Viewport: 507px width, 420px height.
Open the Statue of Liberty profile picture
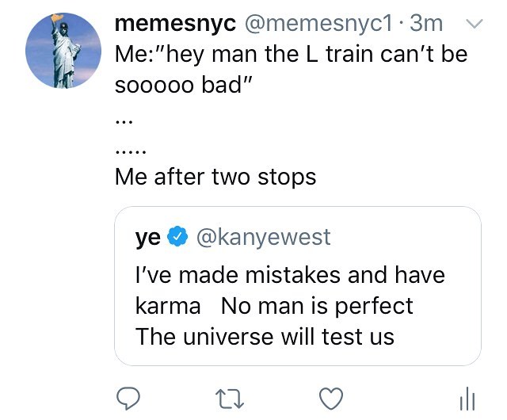point(63,51)
